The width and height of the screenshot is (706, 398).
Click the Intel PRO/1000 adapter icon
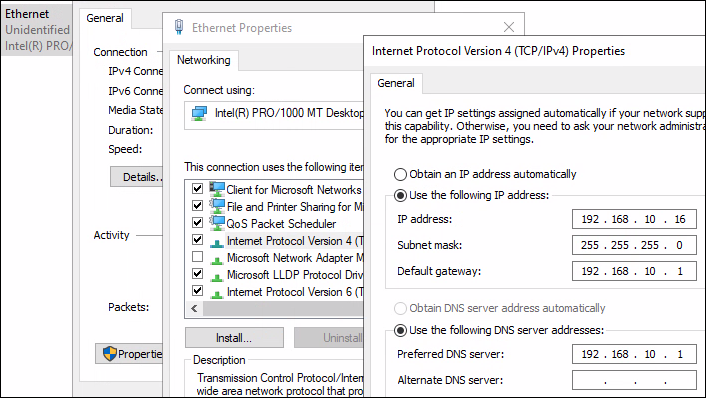click(x=199, y=113)
